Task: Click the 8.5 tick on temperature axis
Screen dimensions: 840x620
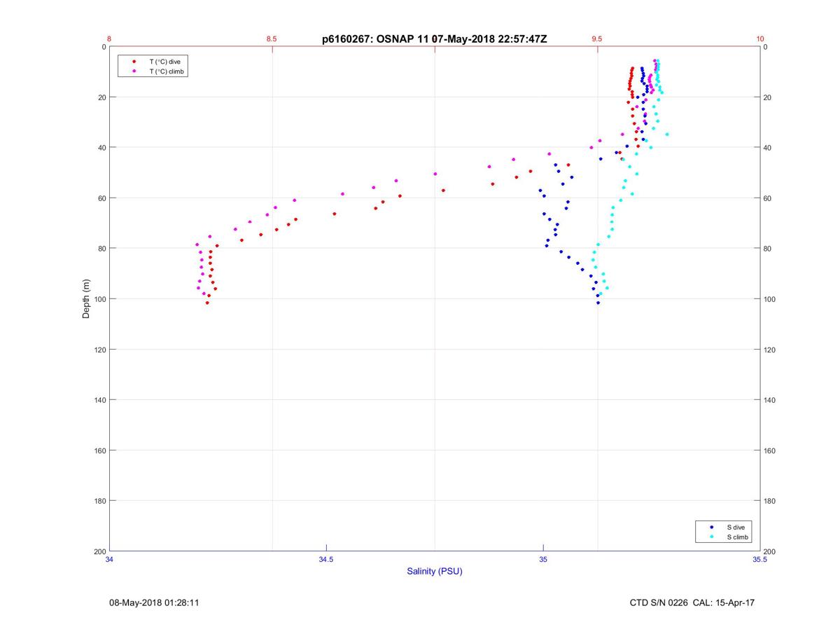Action: click(x=272, y=39)
